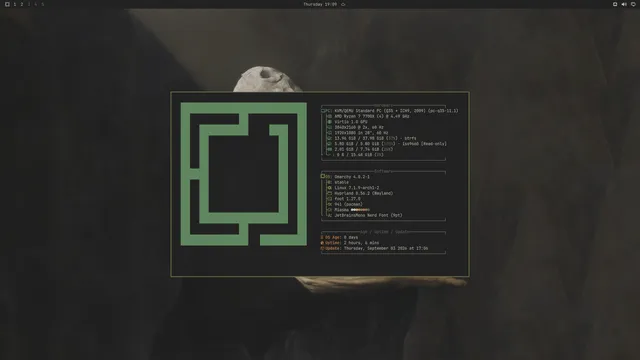Click the 'Hardware' section header
The height and width of the screenshot is (360, 640).
coord(383,105)
